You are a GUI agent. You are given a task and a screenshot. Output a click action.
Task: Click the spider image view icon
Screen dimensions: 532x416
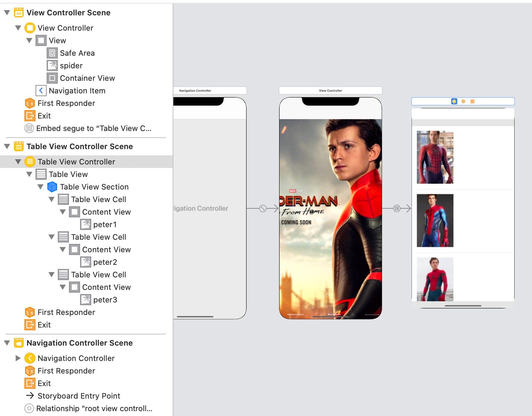(52, 66)
